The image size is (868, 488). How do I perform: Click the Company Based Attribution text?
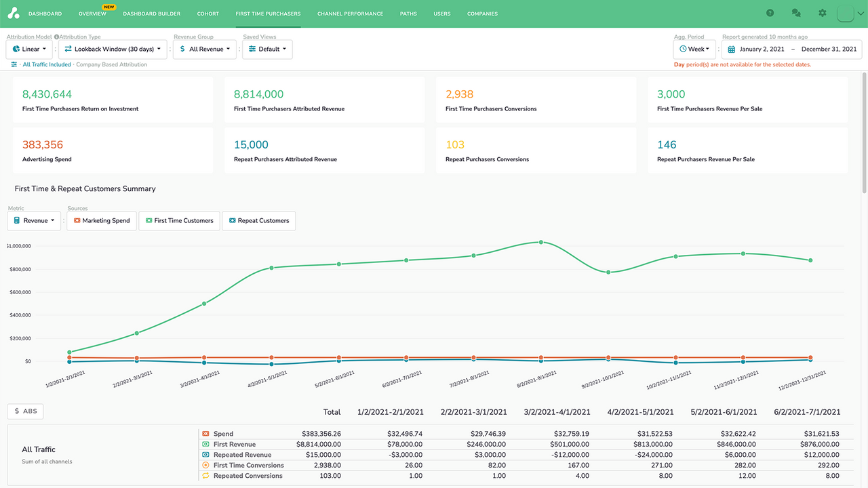coord(111,64)
